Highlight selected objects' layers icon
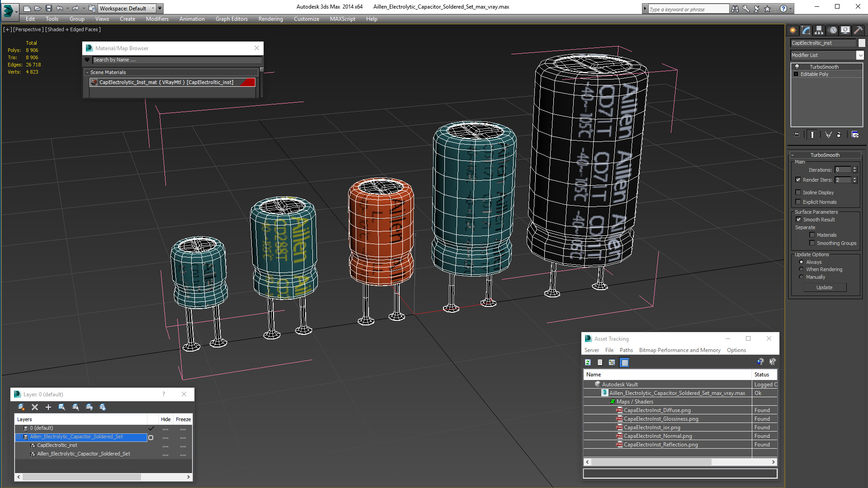The image size is (868, 488). click(75, 407)
